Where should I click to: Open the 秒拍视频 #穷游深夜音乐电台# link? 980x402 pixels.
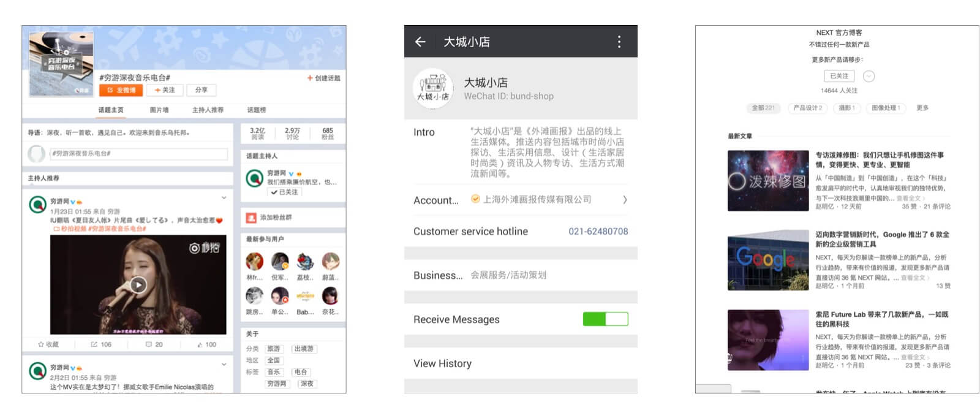[100, 229]
